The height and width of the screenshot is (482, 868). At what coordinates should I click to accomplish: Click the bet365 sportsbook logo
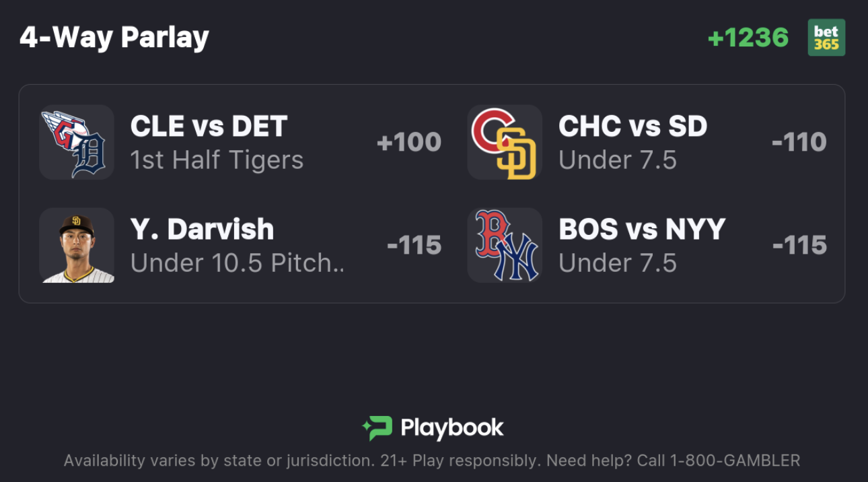(x=826, y=38)
